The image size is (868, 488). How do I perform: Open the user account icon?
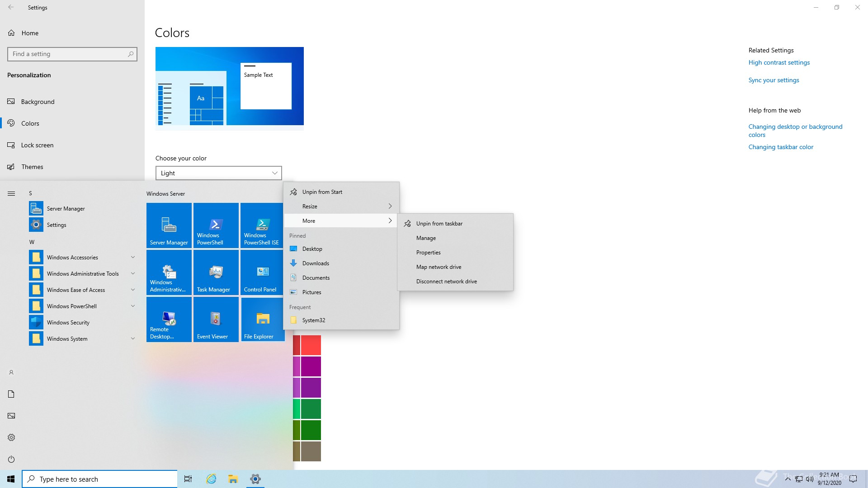tap(11, 372)
